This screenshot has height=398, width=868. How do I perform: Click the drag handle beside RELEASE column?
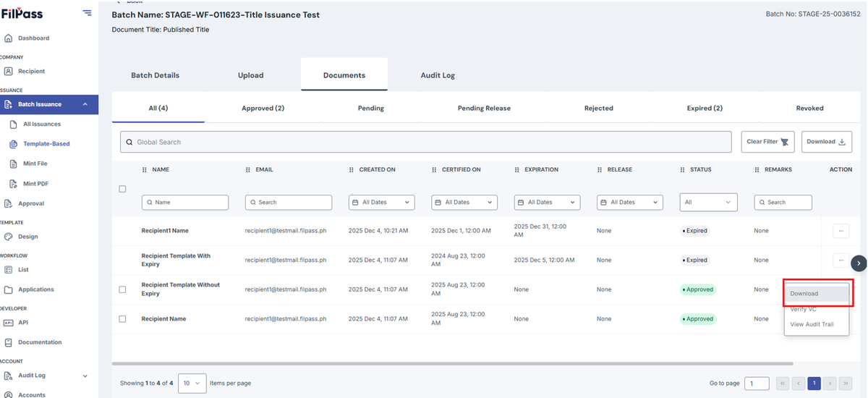point(600,169)
